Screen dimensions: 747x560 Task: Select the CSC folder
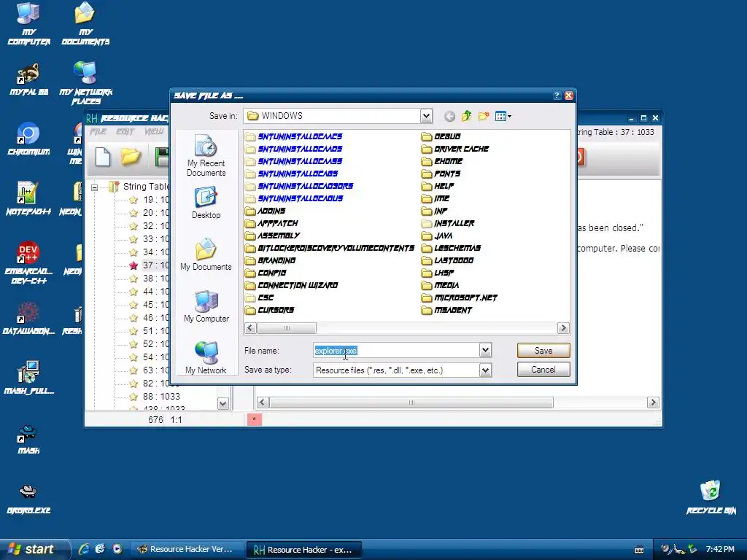click(x=260, y=297)
